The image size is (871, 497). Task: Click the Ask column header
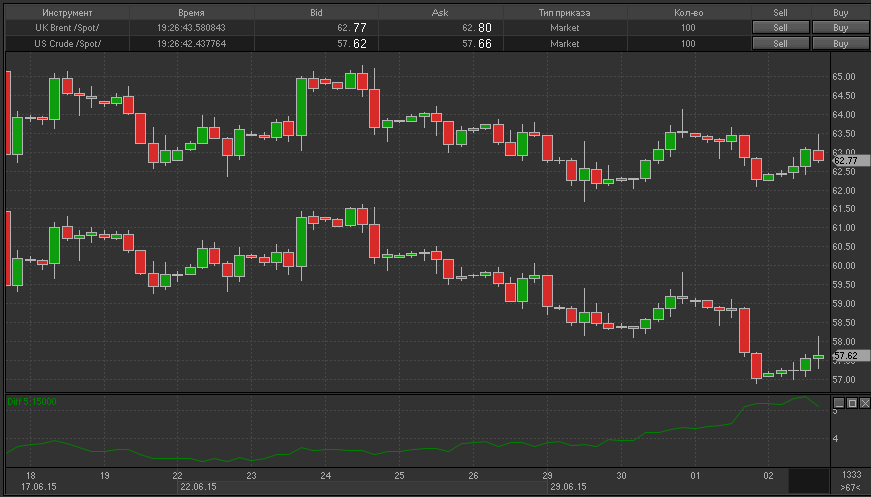(x=440, y=12)
